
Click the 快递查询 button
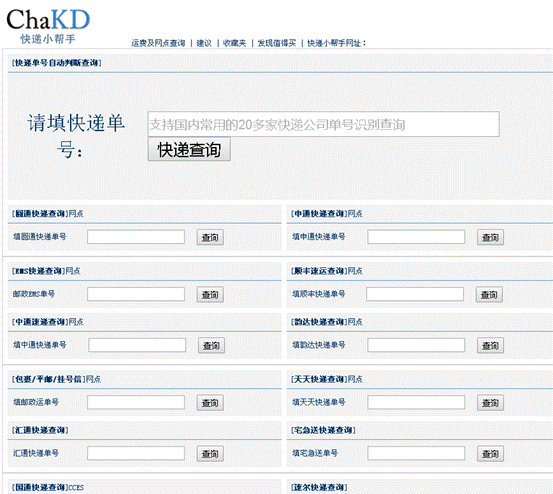pos(189,150)
